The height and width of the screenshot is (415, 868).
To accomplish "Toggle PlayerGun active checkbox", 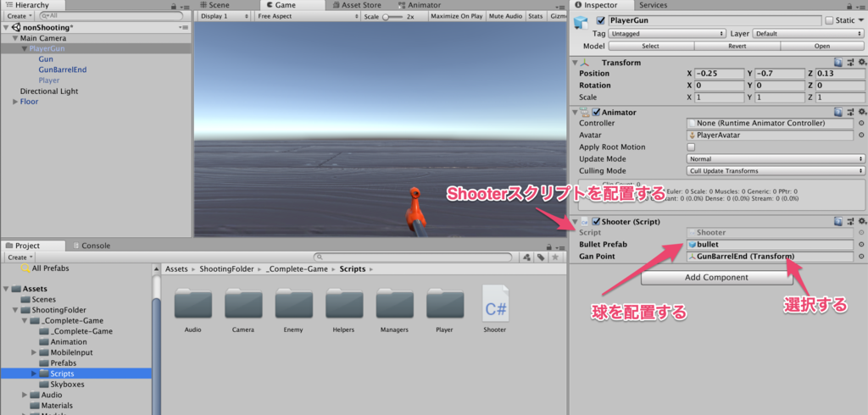I will point(601,20).
